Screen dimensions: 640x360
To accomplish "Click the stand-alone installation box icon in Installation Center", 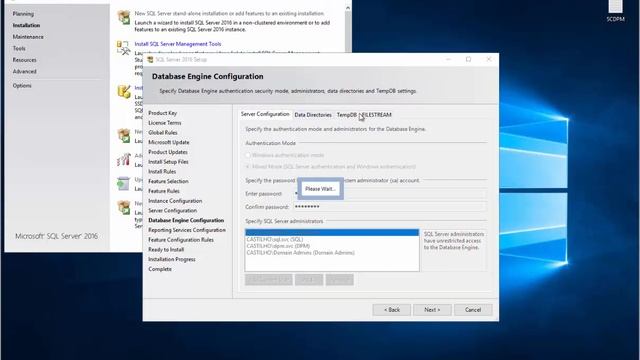I will pos(124,17).
